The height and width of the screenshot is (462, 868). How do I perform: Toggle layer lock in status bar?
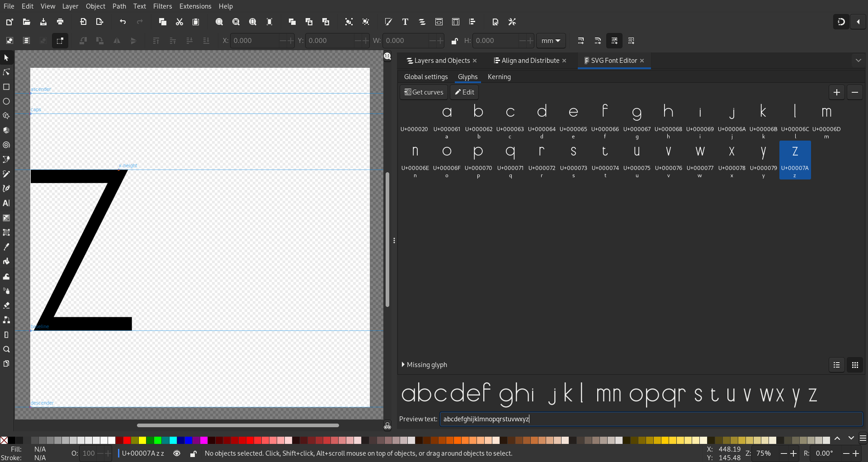pyautogui.click(x=193, y=453)
